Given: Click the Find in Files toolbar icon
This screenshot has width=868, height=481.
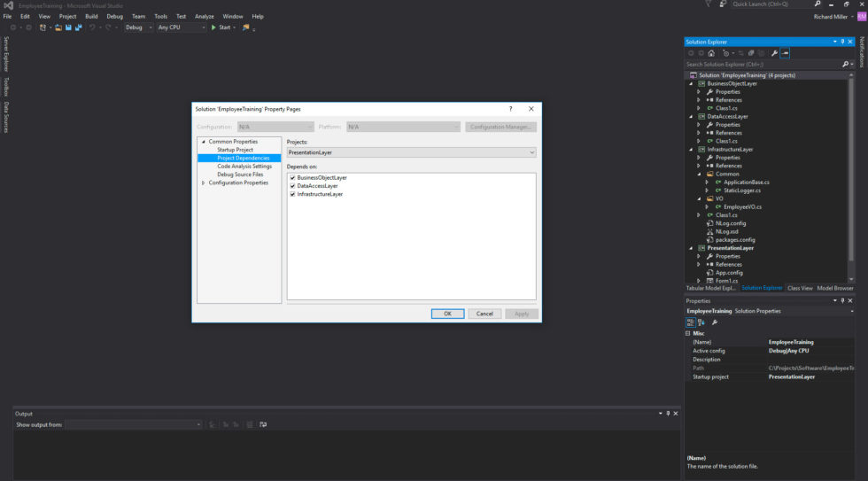Looking at the screenshot, I should (246, 27).
